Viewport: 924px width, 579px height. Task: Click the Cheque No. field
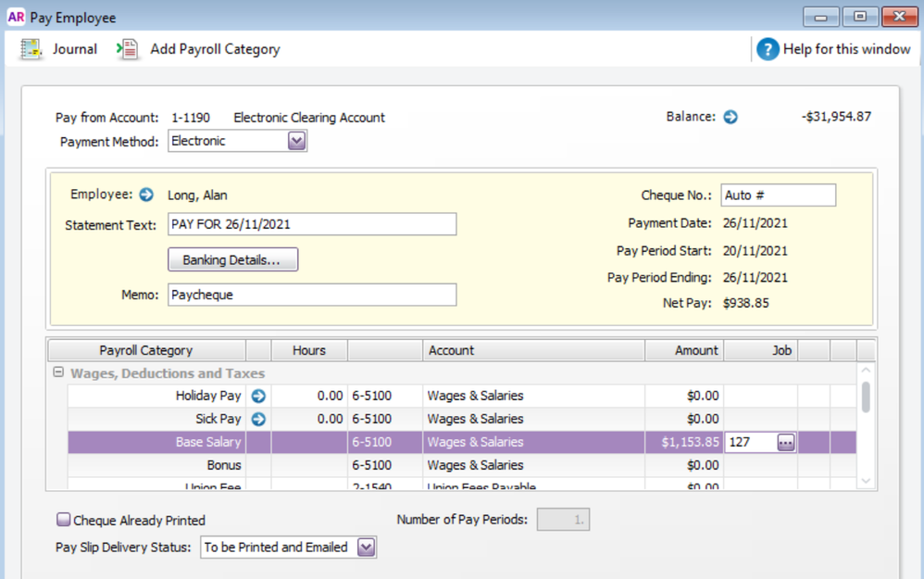pos(778,195)
